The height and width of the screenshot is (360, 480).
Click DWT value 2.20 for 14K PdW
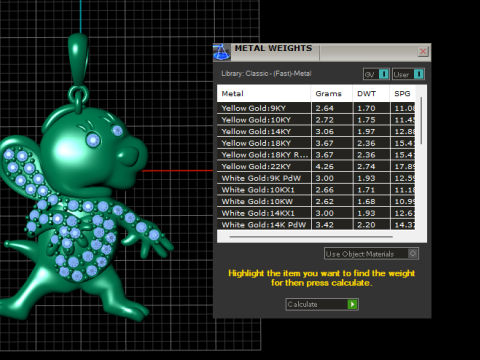[366, 225]
